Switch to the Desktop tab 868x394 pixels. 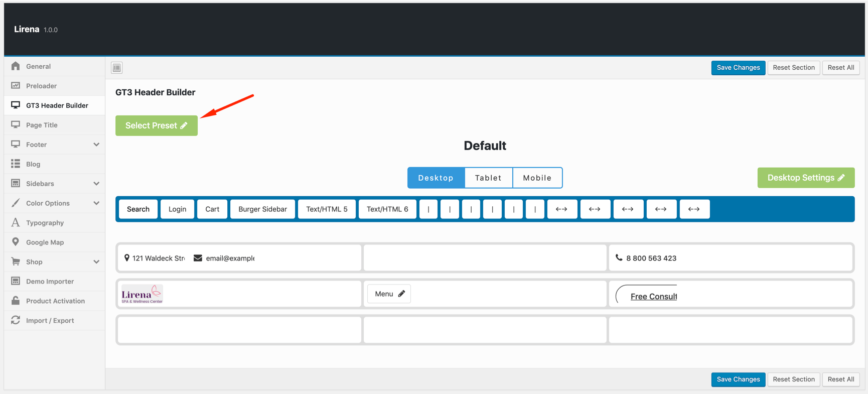[436, 178]
